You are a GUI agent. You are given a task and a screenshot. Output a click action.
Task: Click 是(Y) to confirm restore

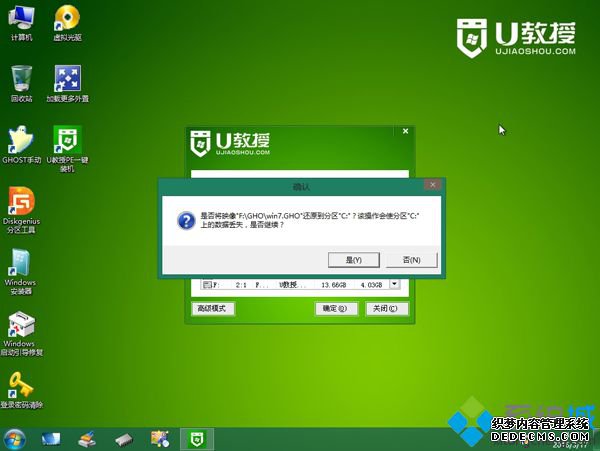point(354,260)
